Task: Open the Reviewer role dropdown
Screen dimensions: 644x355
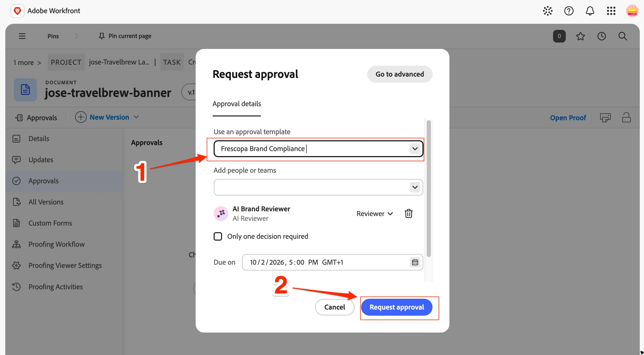Action: coord(375,213)
